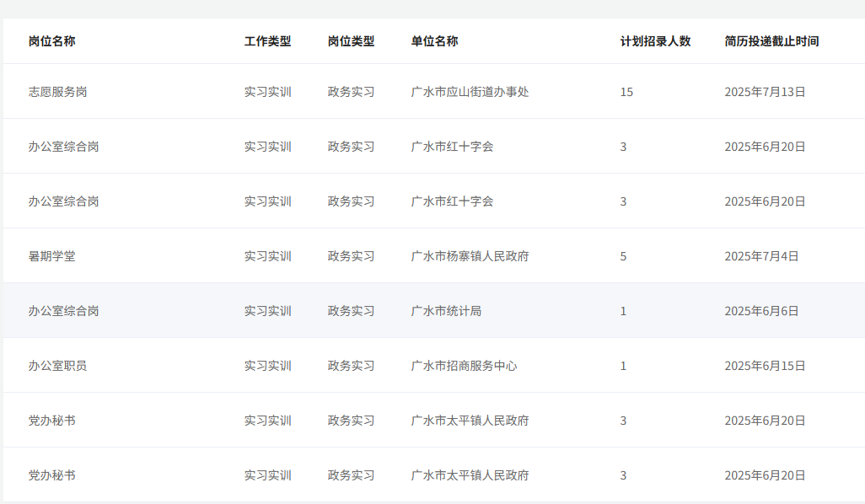Click 办公室综合岗 in the 广水市统计局 row
Image resolution: width=865 pixels, height=504 pixels.
pyautogui.click(x=64, y=311)
